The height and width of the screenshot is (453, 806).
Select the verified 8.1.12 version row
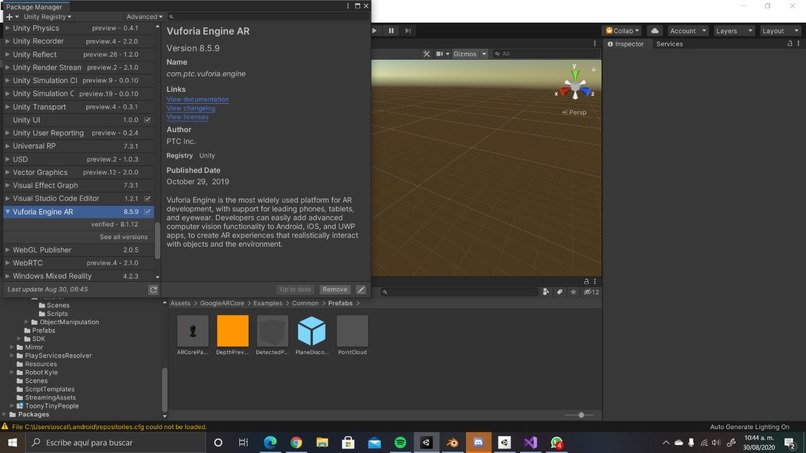(x=79, y=224)
